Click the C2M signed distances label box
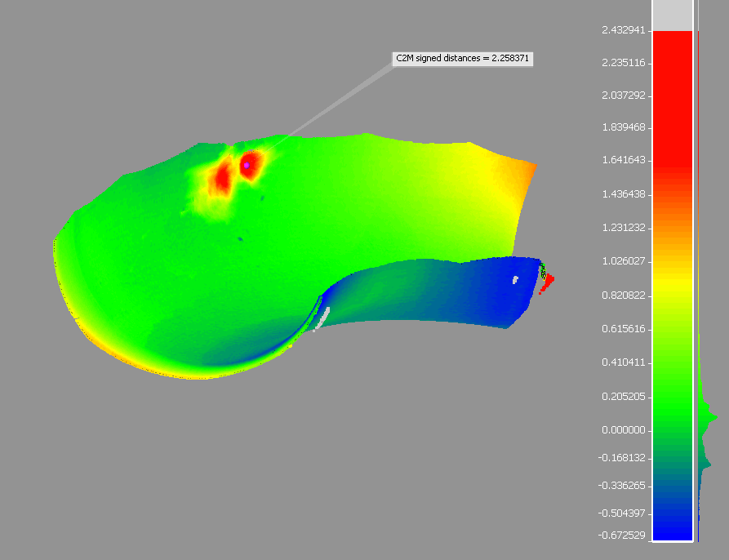 (463, 59)
